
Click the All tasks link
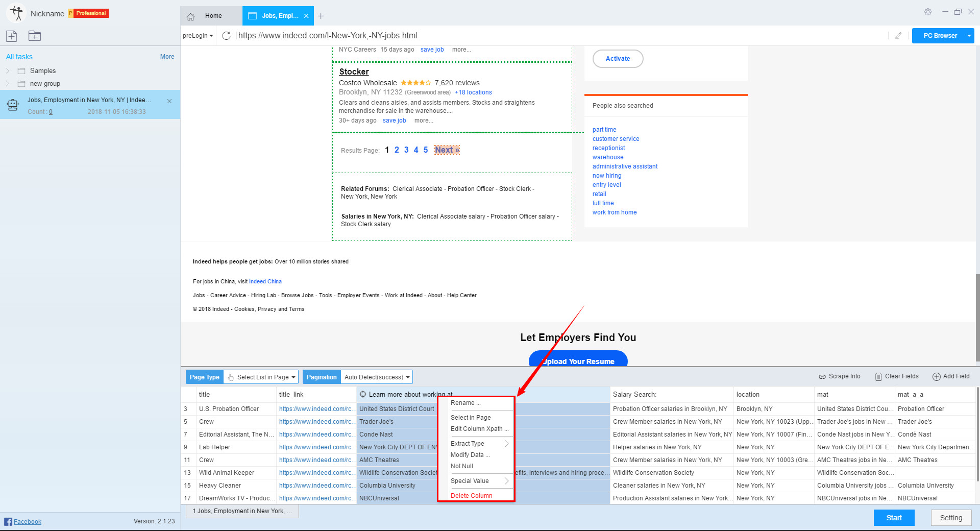tap(19, 57)
